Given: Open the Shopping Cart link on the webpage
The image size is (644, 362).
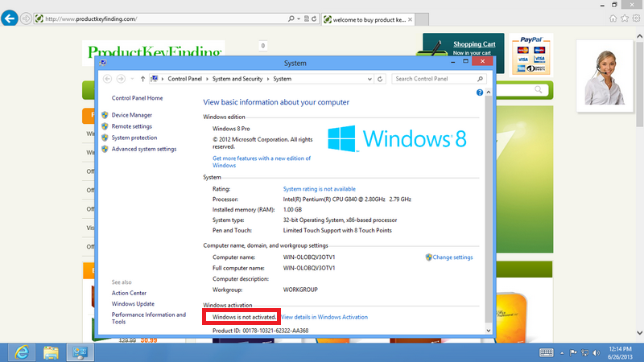Looking at the screenshot, I should click(474, 44).
